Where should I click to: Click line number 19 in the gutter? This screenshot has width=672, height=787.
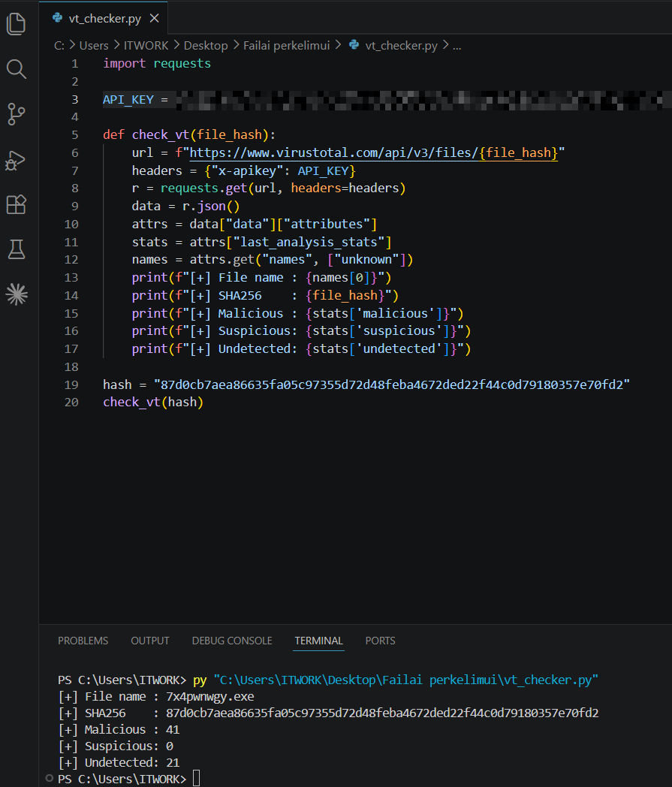click(x=71, y=384)
